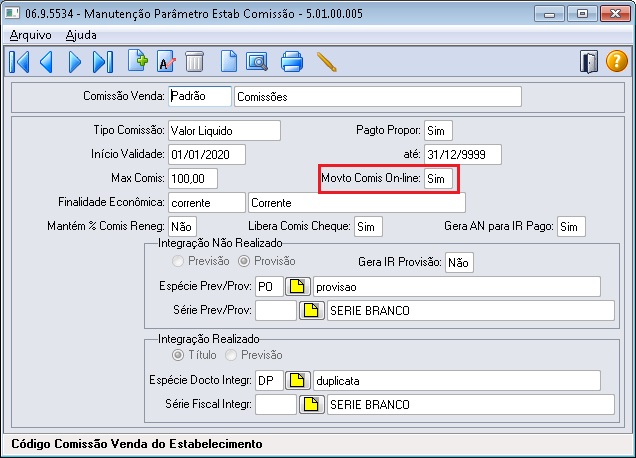636x458 pixels.
Task: Click the Espécie Prev/Prov code field 'PO'
Action: click(269, 286)
